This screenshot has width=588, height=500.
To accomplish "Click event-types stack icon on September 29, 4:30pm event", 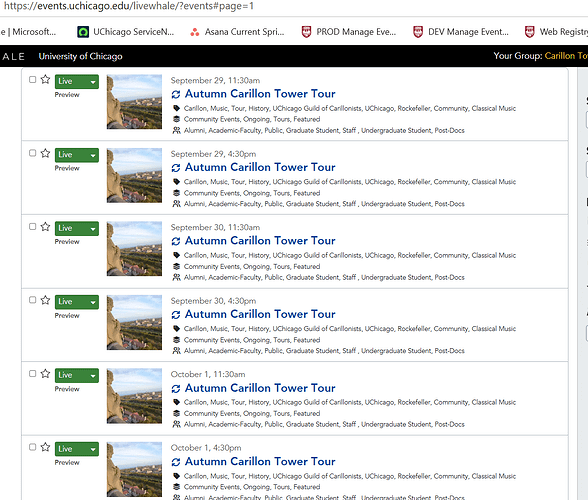I will coord(176,193).
